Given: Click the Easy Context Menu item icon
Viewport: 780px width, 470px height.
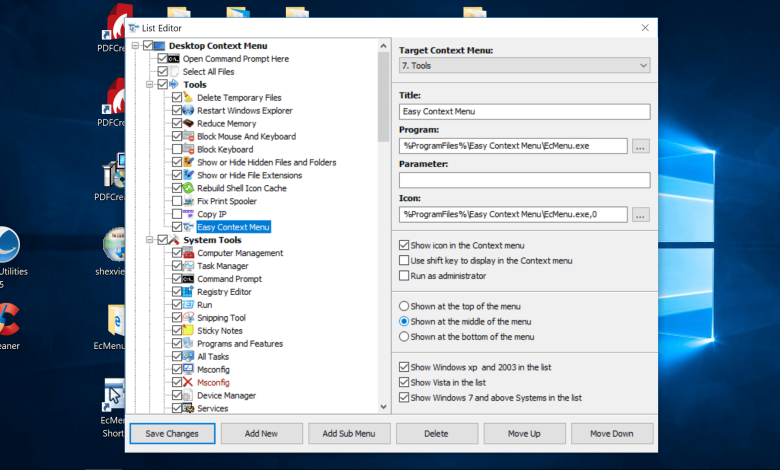Looking at the screenshot, I should point(188,227).
